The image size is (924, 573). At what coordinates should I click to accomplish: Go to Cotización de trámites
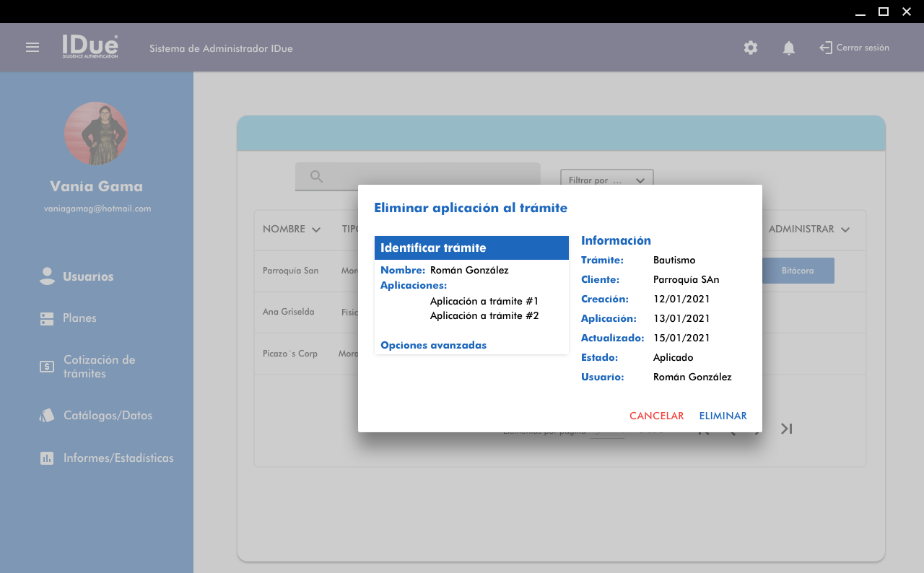click(99, 367)
